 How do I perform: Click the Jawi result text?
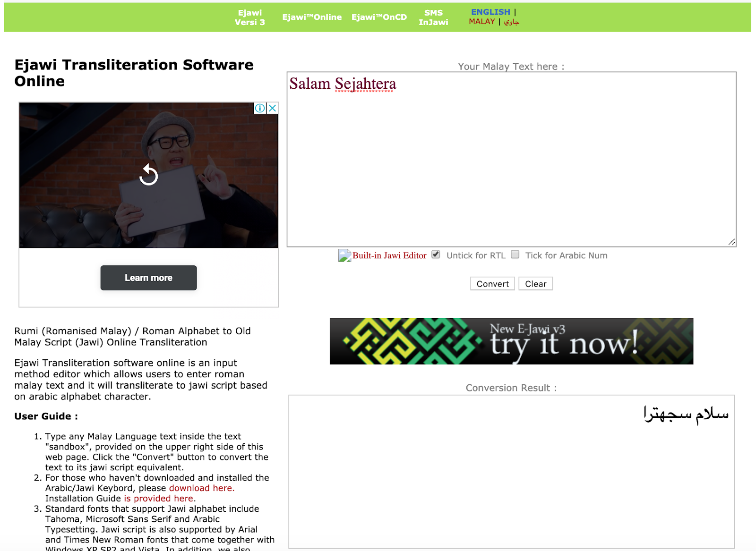click(x=686, y=414)
